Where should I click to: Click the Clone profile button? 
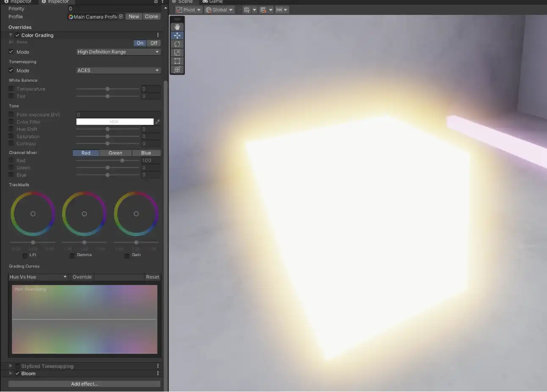[x=151, y=17]
